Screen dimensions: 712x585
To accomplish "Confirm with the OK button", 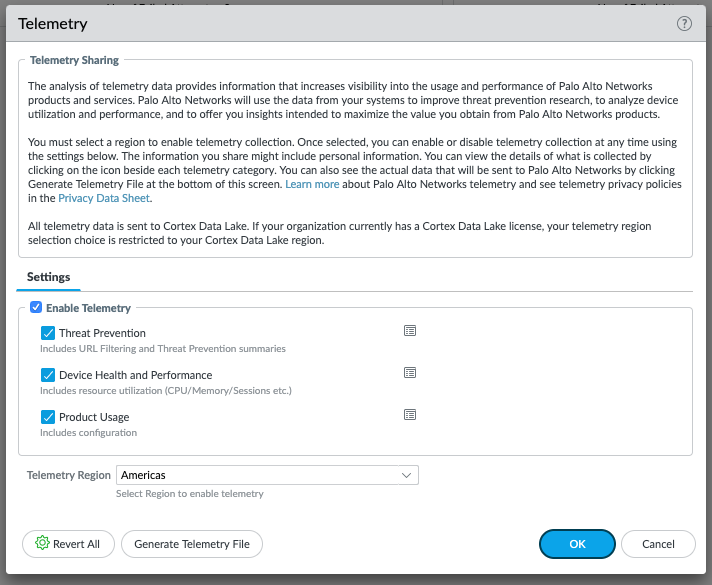I will coord(577,544).
